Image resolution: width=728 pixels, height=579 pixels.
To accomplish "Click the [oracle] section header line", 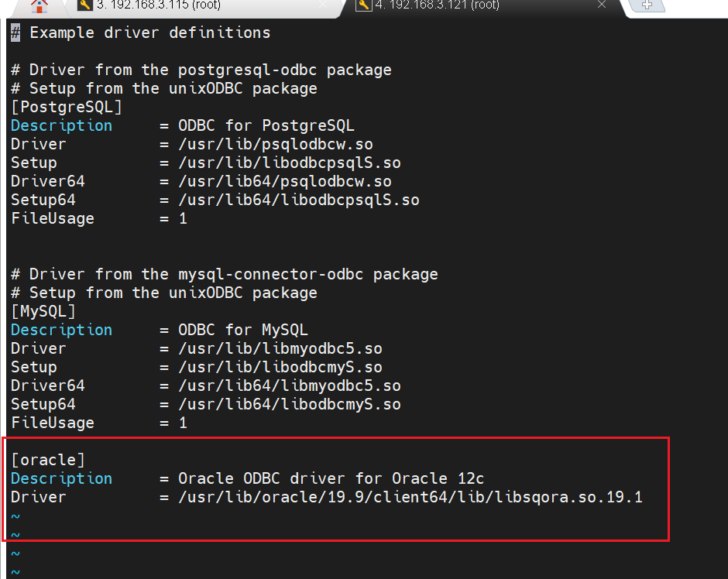I will (x=48, y=460).
